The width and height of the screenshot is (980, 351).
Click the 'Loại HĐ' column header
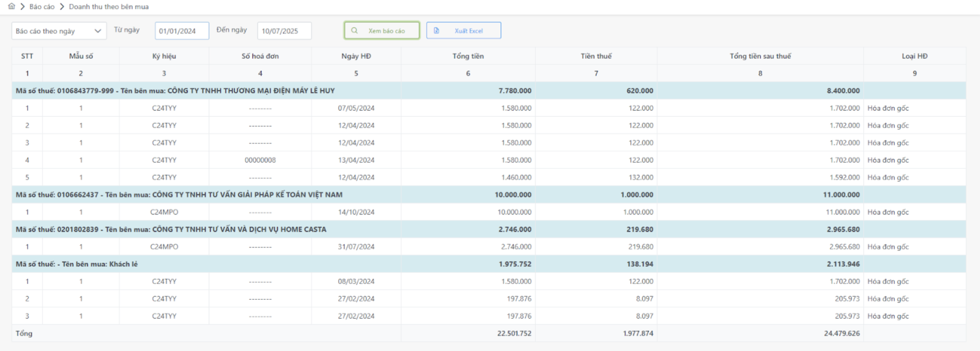click(915, 56)
